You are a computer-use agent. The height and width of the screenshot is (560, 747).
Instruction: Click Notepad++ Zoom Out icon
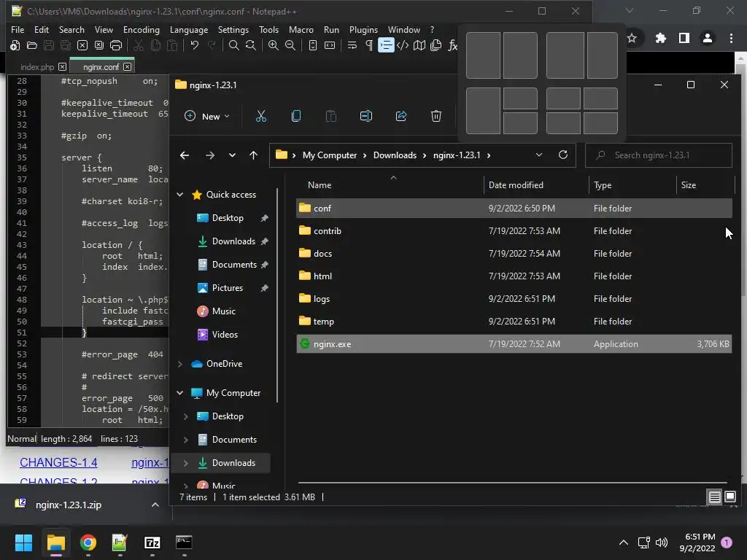290,45
